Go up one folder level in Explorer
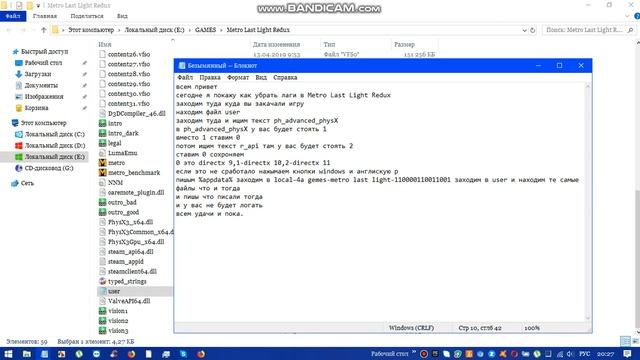This screenshot has width=640, height=360. [x=44, y=30]
